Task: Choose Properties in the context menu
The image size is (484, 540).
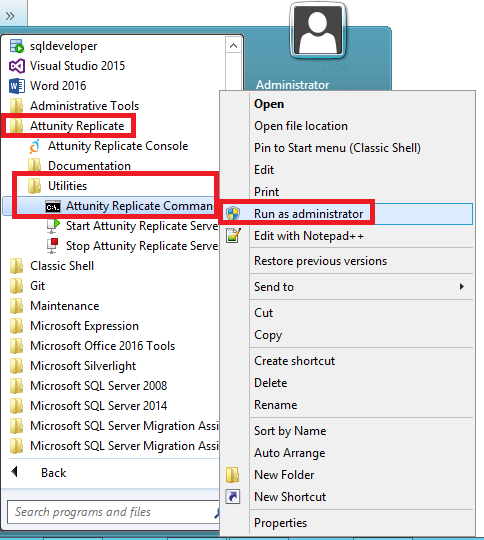Action: point(280,523)
